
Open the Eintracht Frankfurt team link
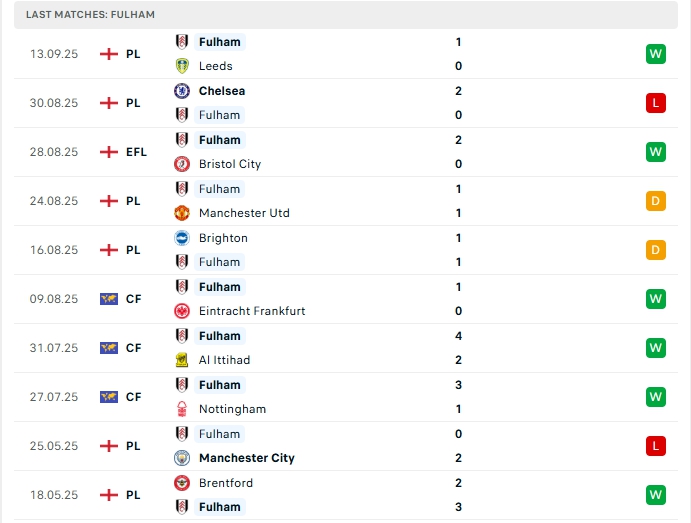click(x=252, y=311)
